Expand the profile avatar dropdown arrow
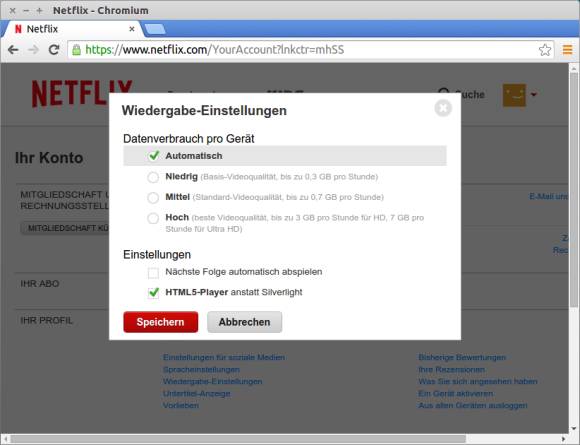This screenshot has width=580, height=445. coord(533,95)
